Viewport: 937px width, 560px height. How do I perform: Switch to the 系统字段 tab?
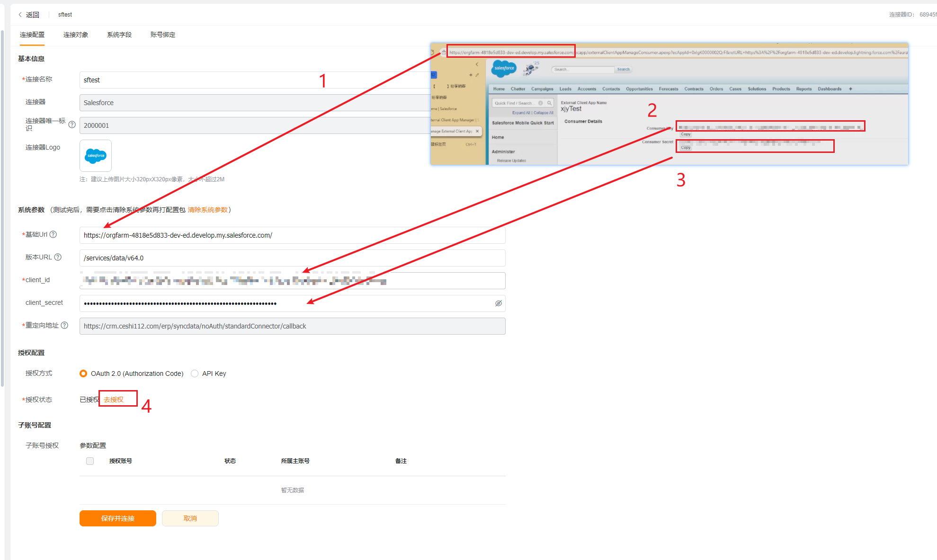tap(119, 35)
